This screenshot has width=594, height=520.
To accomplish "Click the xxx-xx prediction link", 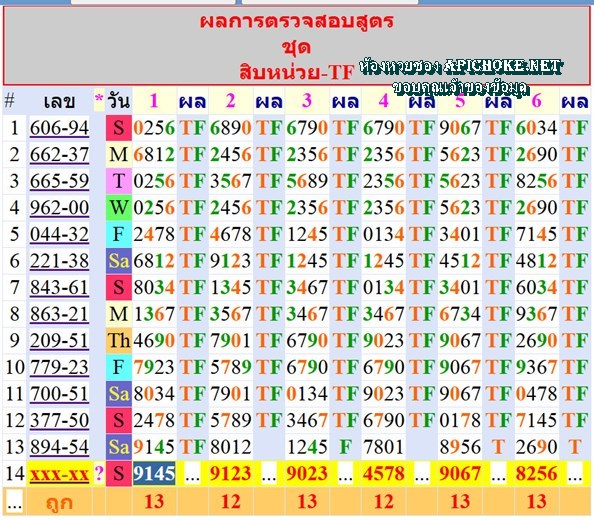I will [x=59, y=474].
